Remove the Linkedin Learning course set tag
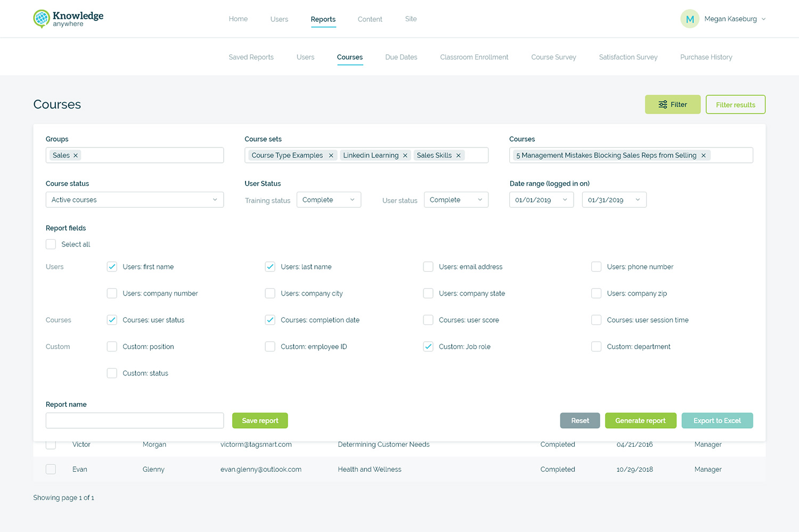Image resolution: width=799 pixels, height=532 pixels. pos(405,155)
